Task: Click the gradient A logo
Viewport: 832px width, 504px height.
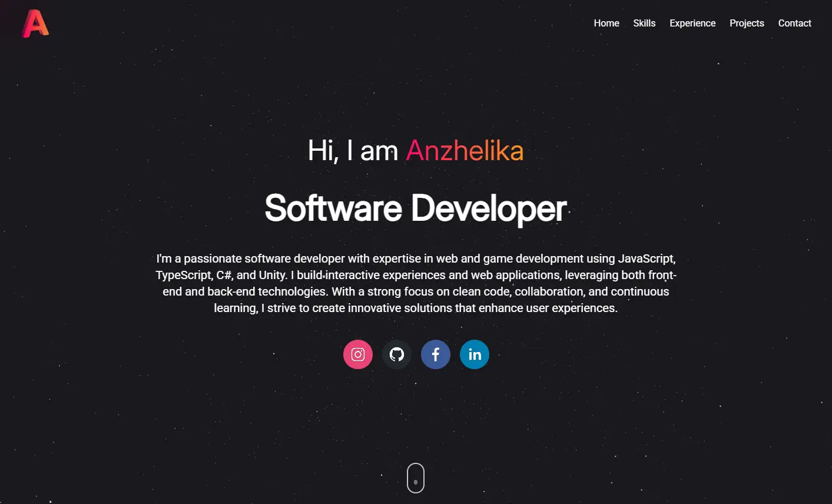Action: coord(35,24)
